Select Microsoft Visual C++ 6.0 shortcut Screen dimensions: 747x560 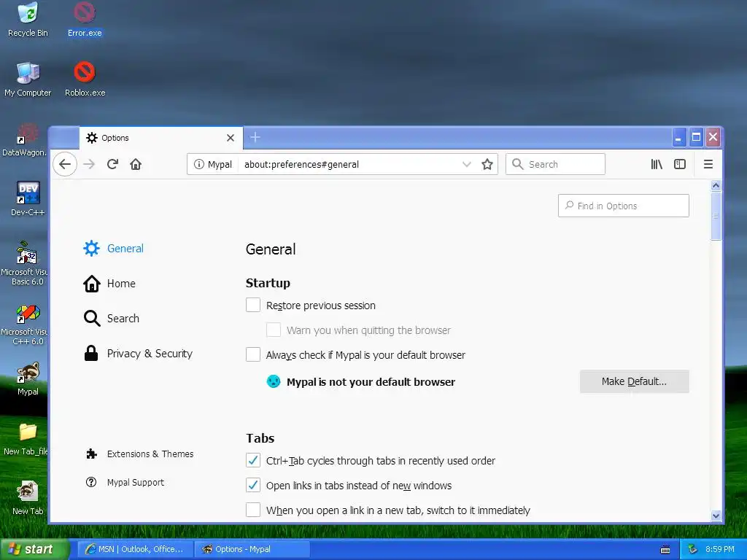click(x=25, y=324)
